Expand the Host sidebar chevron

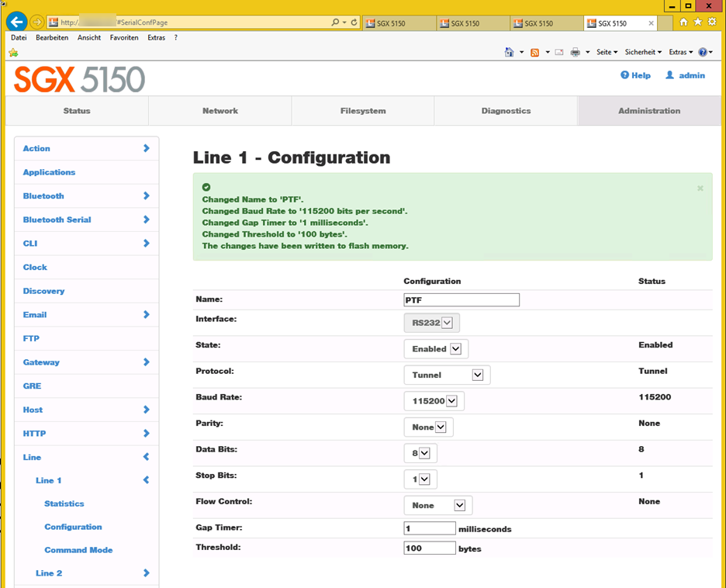pyautogui.click(x=147, y=410)
